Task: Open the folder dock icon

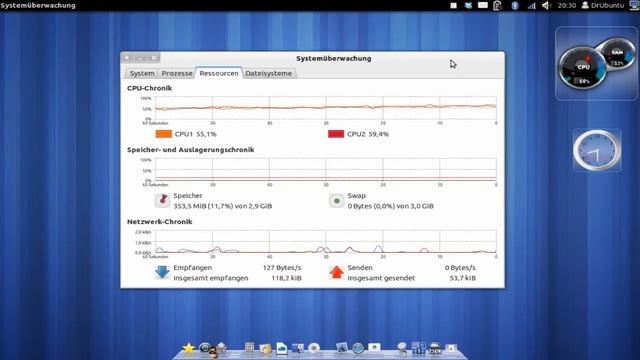Action: click(265, 349)
